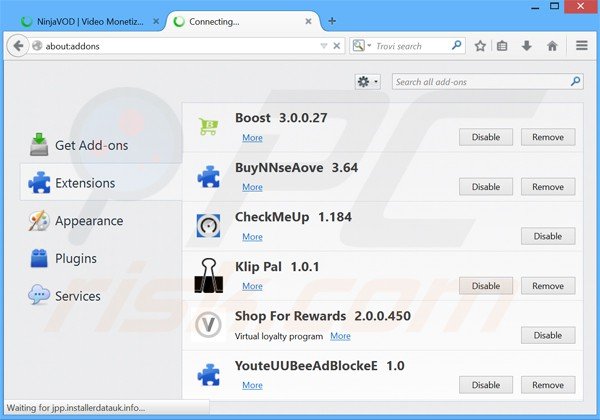Open More link for Klip Pal
600x420 pixels.
[253, 286]
